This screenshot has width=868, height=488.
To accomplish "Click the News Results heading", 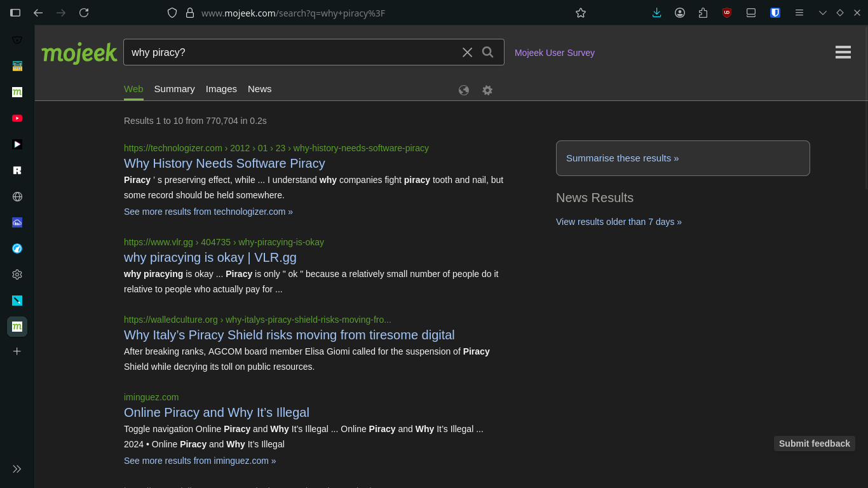I will pos(595,198).
